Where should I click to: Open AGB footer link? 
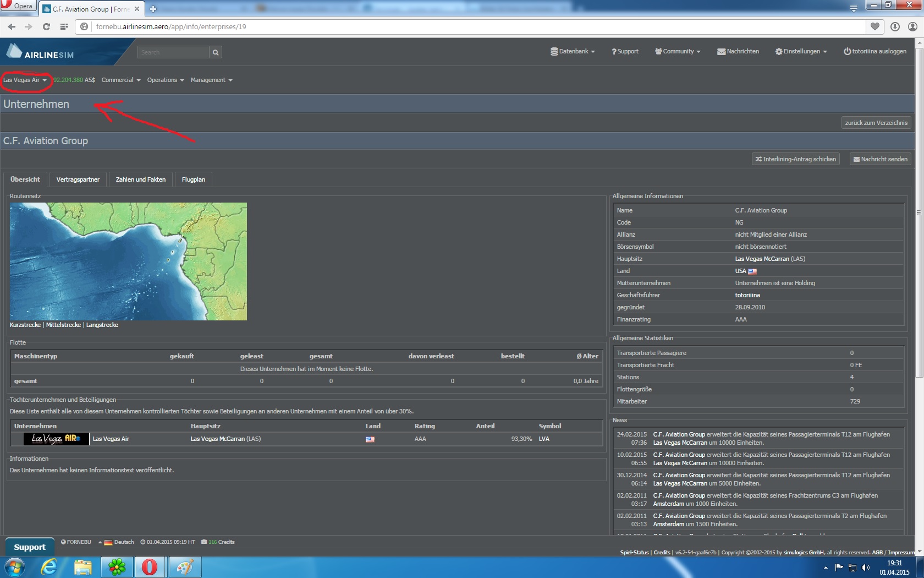[x=877, y=553]
